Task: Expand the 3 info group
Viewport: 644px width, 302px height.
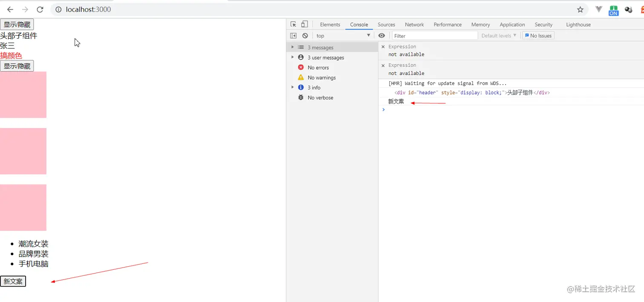Action: [292, 87]
